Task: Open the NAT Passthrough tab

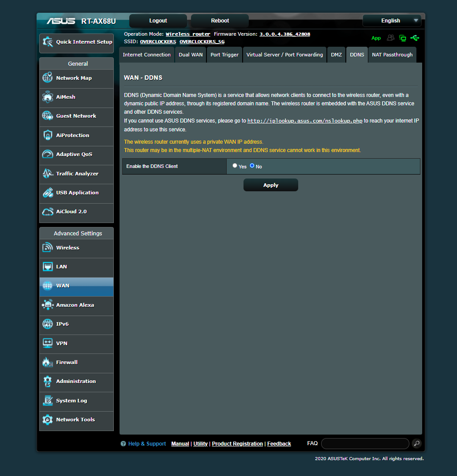Action: pos(392,55)
